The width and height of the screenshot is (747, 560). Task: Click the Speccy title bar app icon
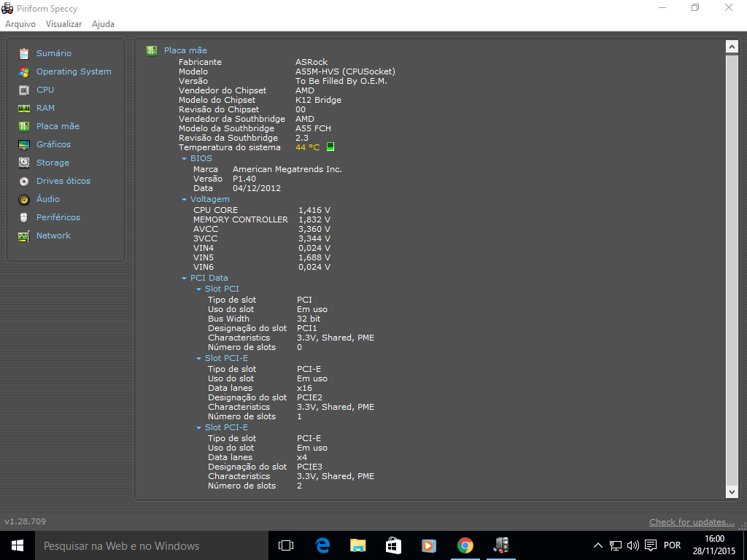pos(7,8)
